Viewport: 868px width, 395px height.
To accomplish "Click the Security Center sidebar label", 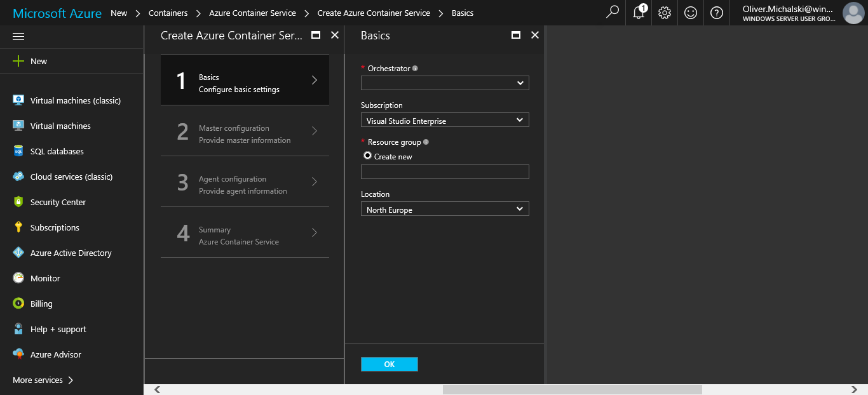I will coord(58,202).
